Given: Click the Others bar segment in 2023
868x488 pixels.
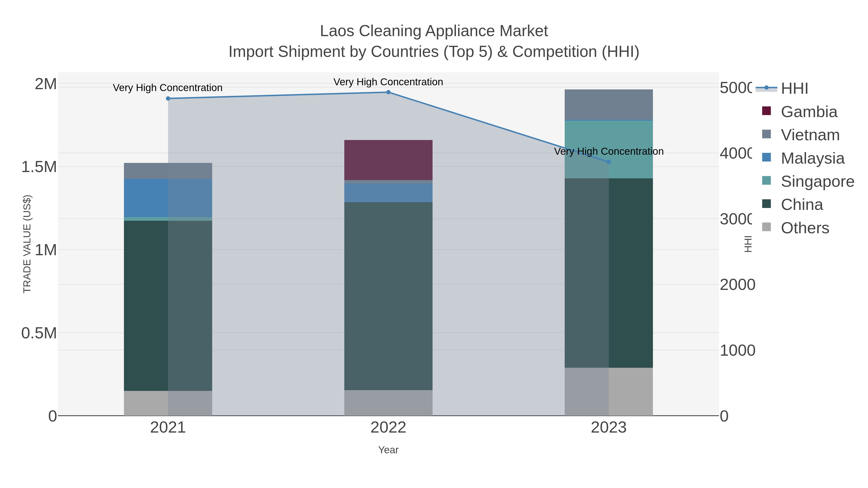Looking at the screenshot, I should tap(609, 392).
